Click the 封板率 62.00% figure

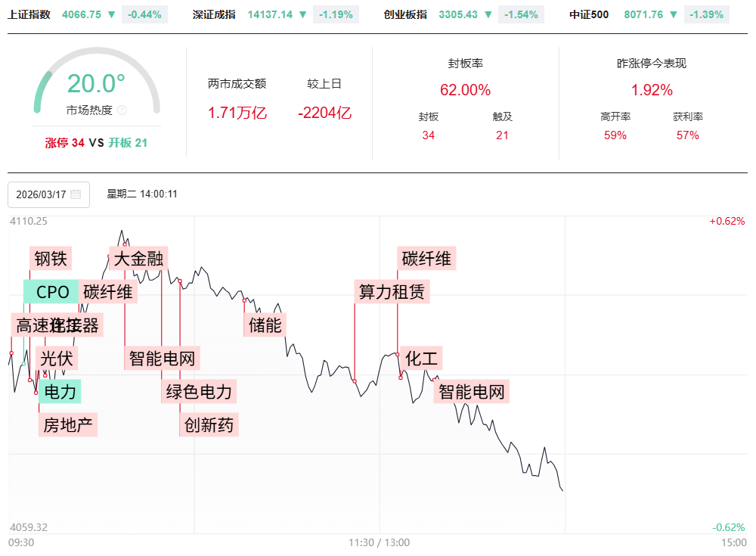pyautogui.click(x=465, y=90)
